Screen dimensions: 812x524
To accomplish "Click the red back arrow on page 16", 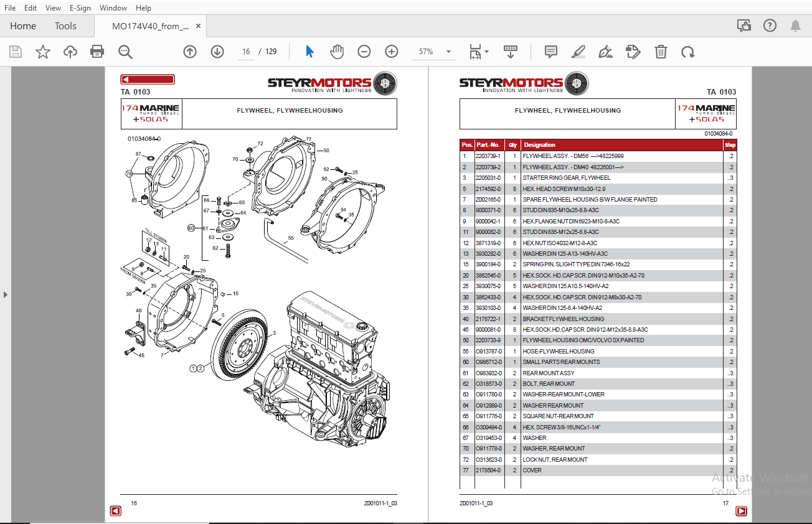I will (148, 79).
